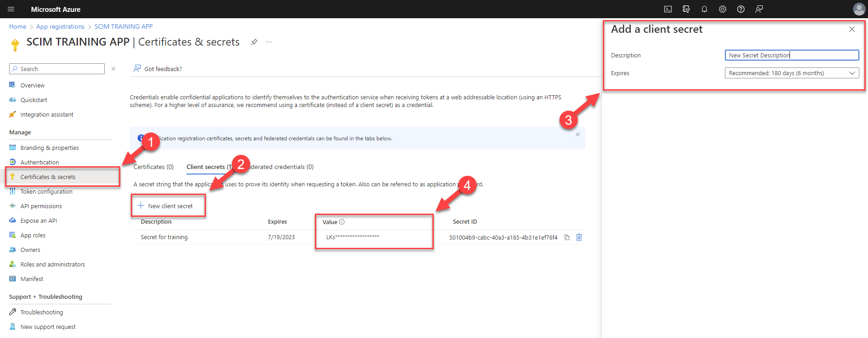Click the Secret ID column header

click(465, 222)
